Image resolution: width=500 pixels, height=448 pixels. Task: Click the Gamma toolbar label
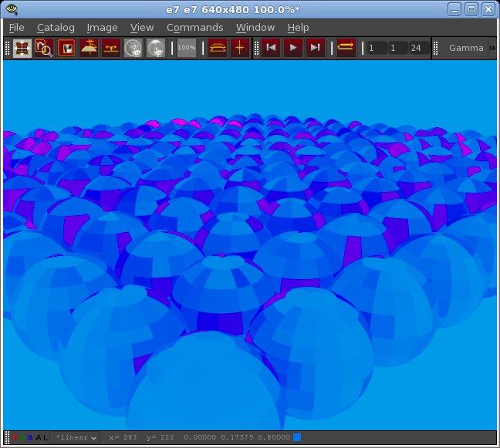click(x=466, y=48)
